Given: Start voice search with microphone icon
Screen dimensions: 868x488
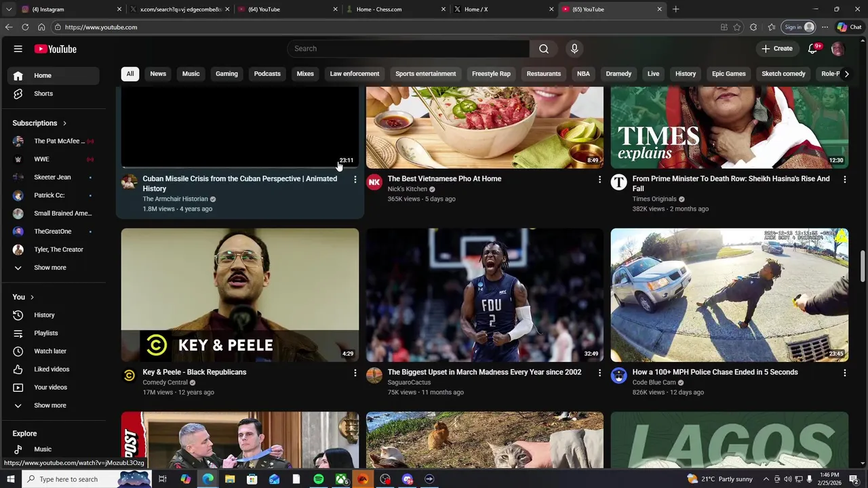Looking at the screenshot, I should click(x=574, y=49).
